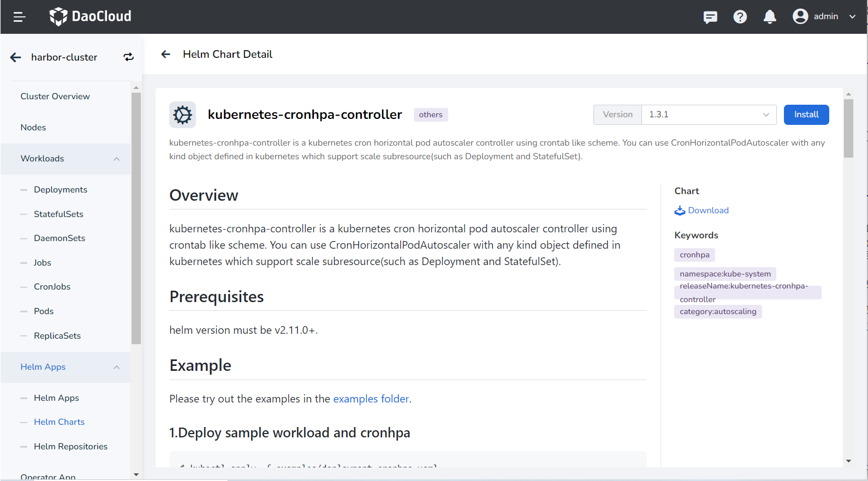Open the Version 1.3.1 dropdown
This screenshot has height=481, width=868.
click(708, 115)
